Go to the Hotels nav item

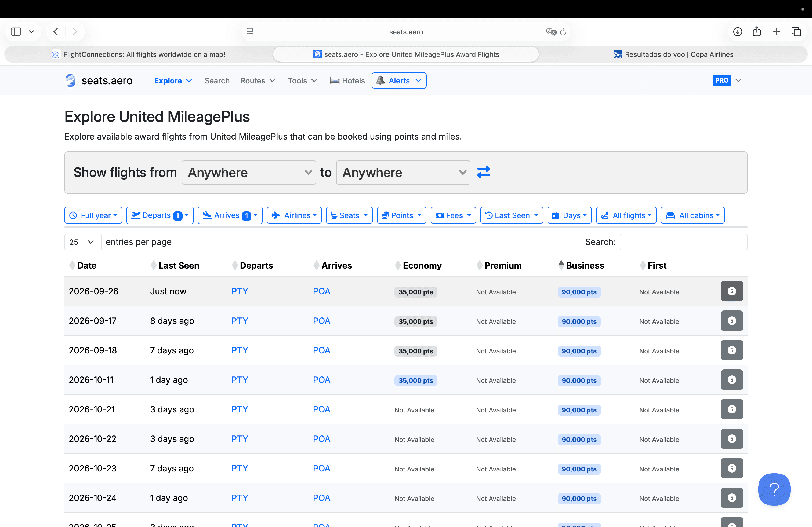tap(347, 81)
